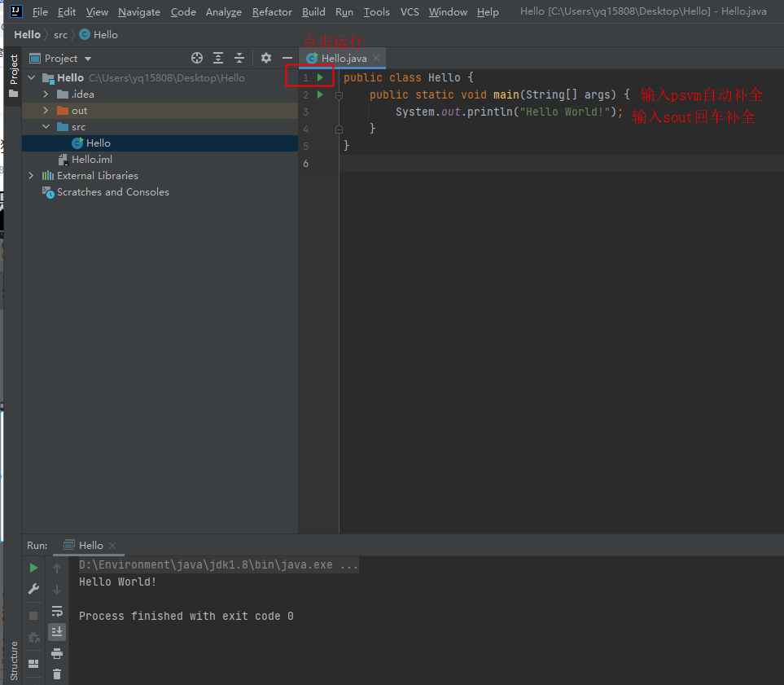Click Print icon in Run console

click(x=57, y=653)
